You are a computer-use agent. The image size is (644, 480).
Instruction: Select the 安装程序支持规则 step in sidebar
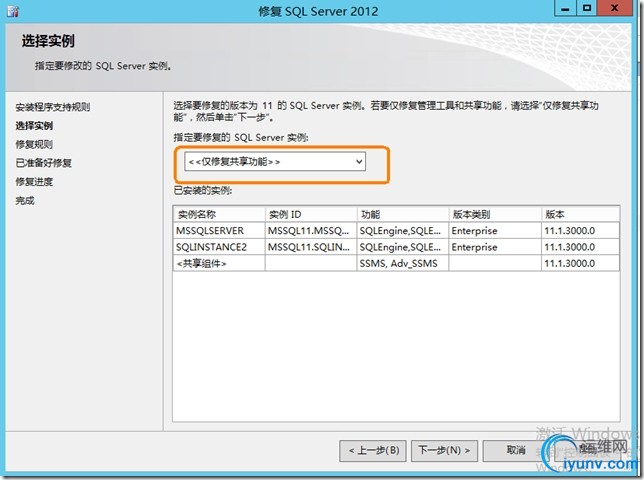tap(53, 107)
